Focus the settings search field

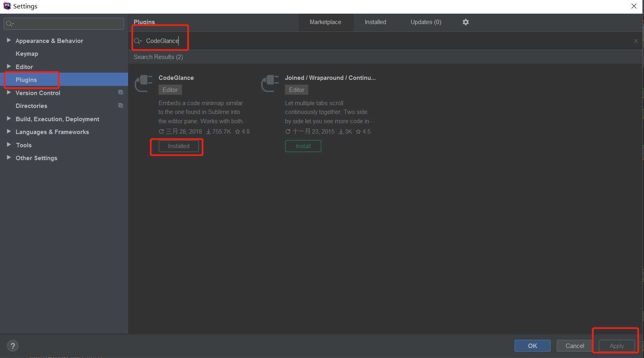(64, 24)
